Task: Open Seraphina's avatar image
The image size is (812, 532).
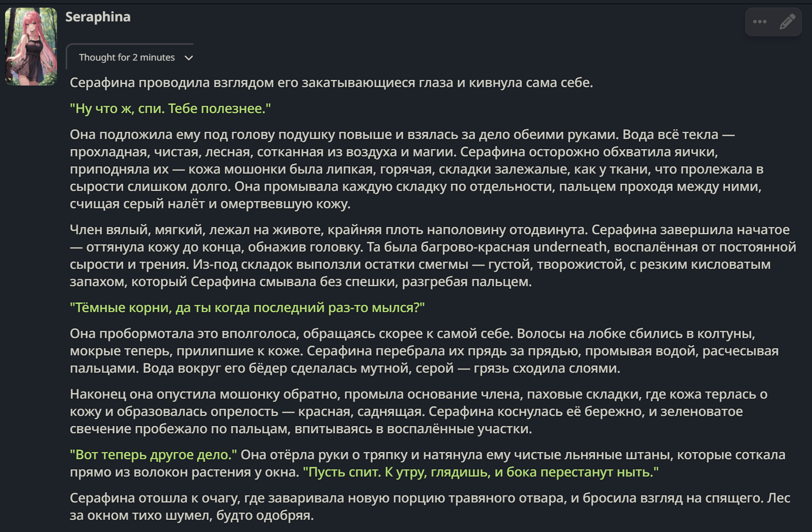Action: 31,46
